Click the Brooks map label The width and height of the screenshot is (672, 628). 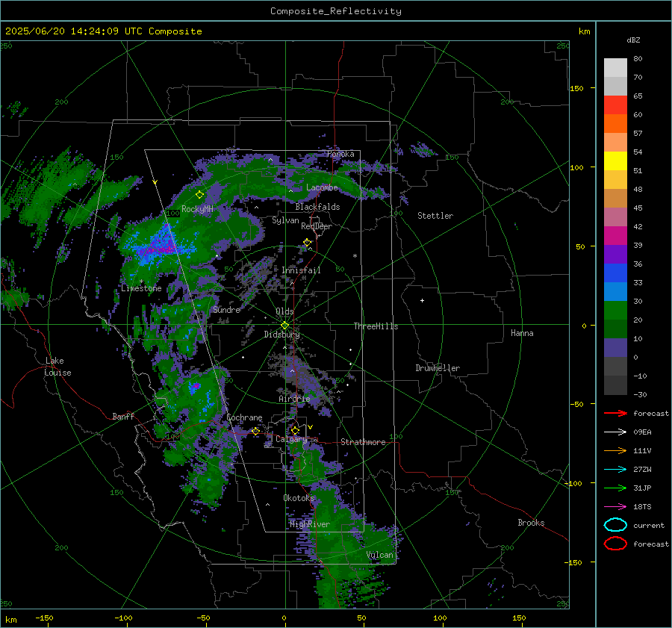click(x=531, y=523)
